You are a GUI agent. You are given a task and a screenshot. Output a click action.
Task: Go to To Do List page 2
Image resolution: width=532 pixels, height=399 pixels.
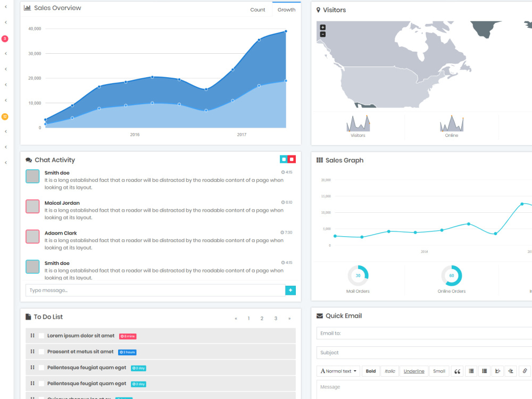pos(262,319)
